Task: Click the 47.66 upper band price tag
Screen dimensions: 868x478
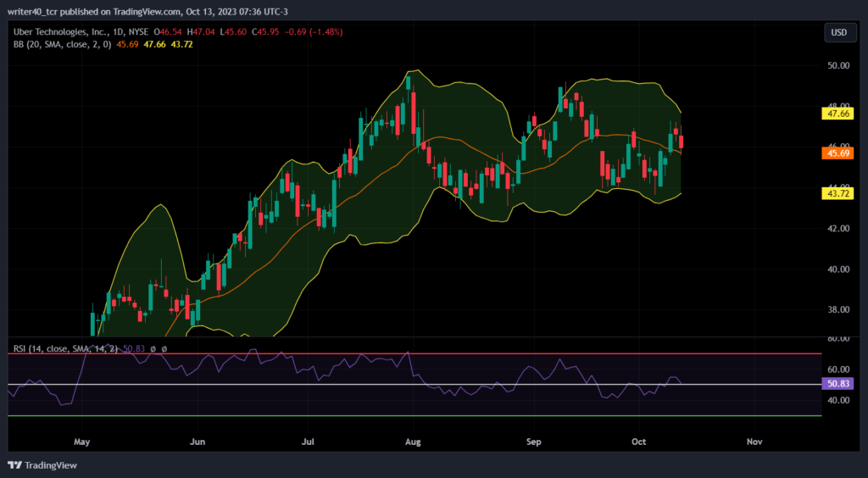Action: click(837, 114)
